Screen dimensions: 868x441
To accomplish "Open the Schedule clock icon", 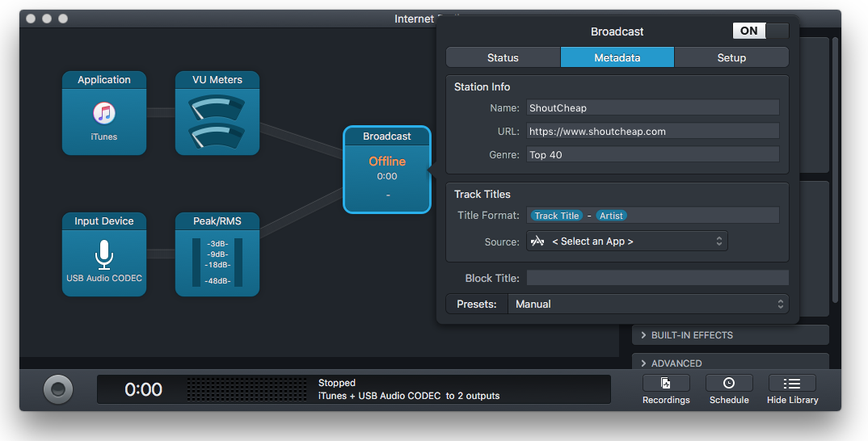I will click(729, 383).
